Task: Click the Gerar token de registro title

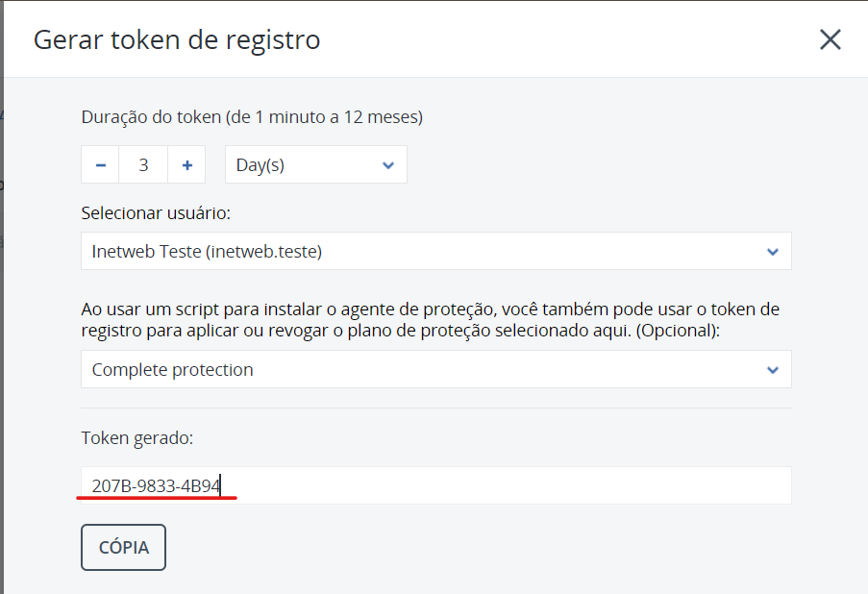Action: coord(177,40)
